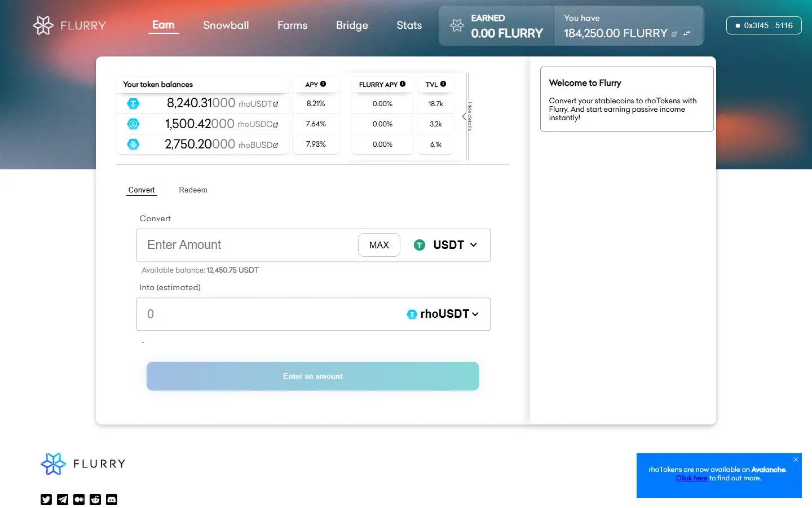Close the Avalanche notification banner
Viewport: 812px width, 508px height.
point(796,459)
